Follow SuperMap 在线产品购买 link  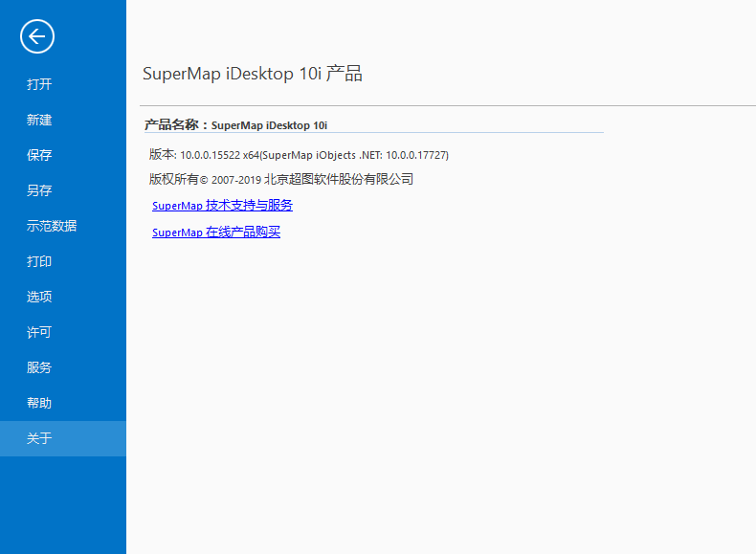[x=216, y=232]
